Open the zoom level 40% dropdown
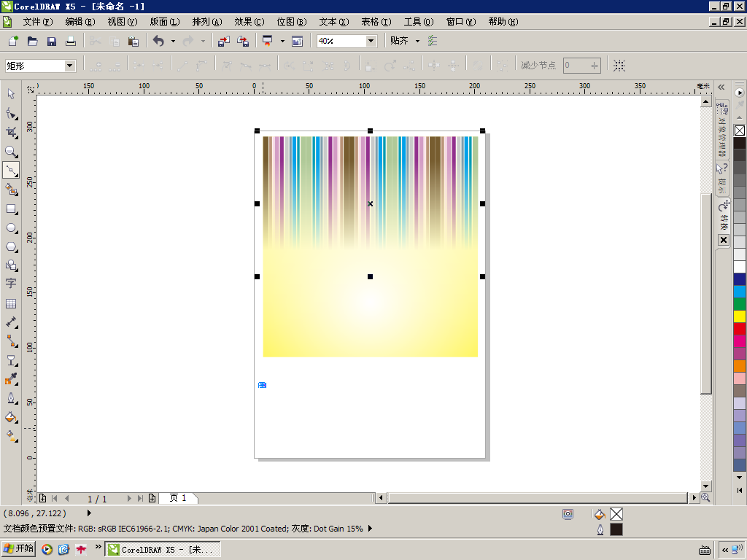The height and width of the screenshot is (560, 747). point(371,42)
